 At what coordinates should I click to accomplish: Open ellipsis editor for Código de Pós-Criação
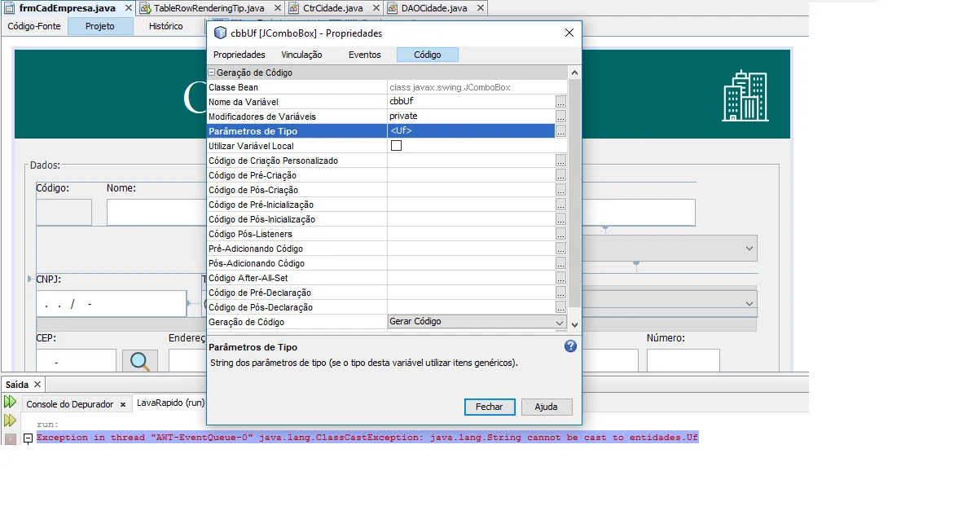tap(560, 190)
